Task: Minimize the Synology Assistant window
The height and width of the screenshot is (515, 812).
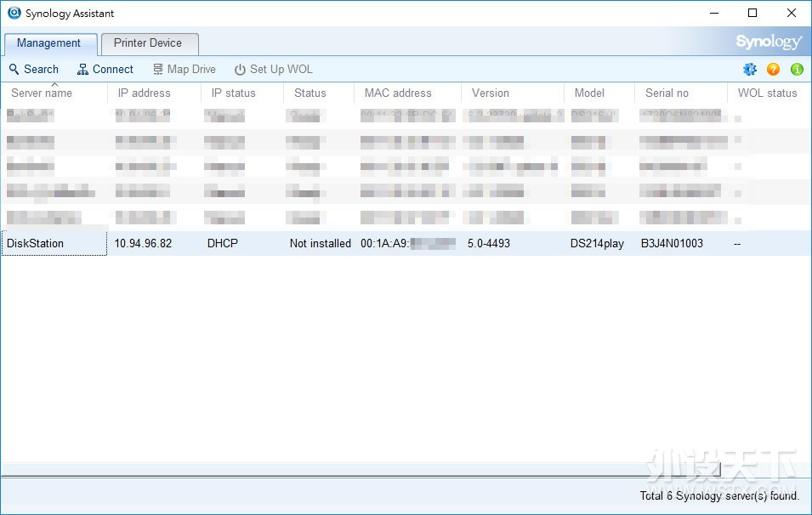Action: tap(714, 13)
